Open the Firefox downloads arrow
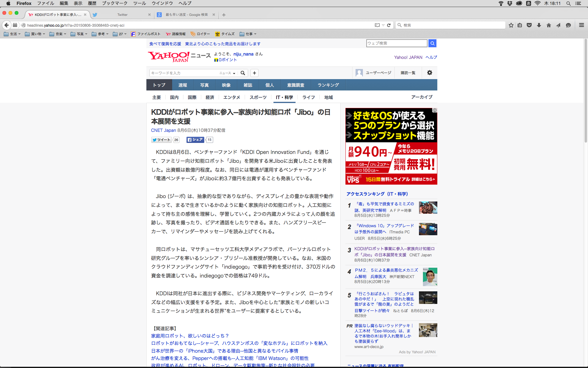Viewport: 588px width, 368px height. pyautogui.click(x=539, y=25)
